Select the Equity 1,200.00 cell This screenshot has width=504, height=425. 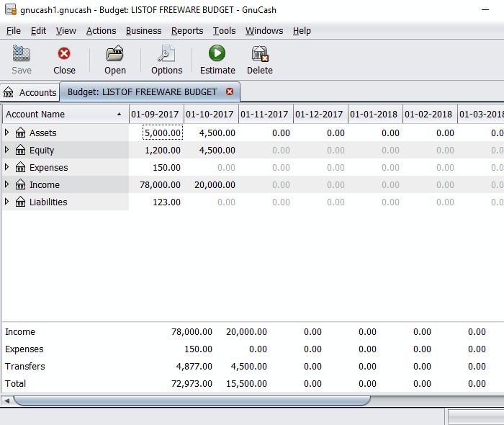coord(162,150)
